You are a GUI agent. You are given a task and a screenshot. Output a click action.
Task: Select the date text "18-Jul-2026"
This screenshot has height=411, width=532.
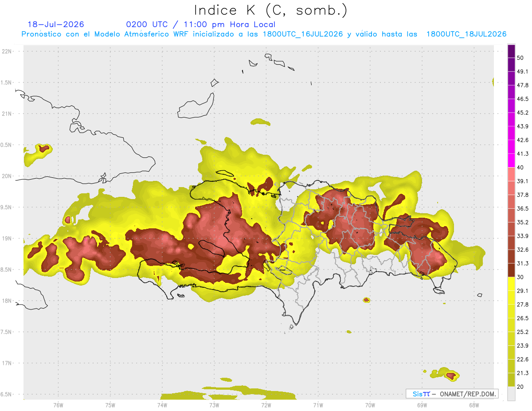tap(56, 24)
